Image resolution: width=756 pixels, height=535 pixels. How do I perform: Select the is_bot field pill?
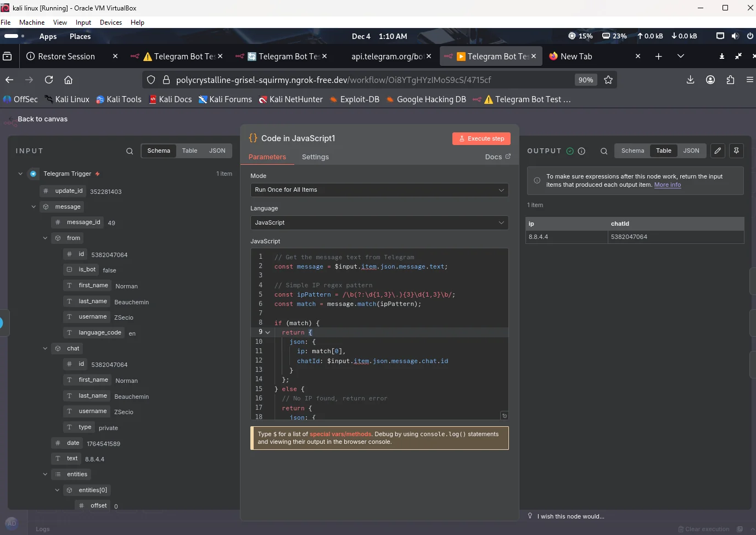(81, 269)
